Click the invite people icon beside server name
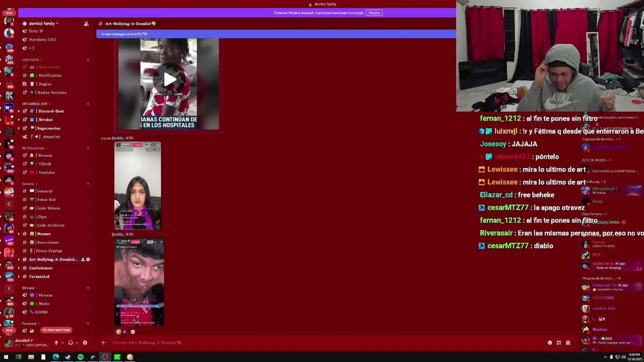The width and height of the screenshot is (644, 362). [86, 24]
